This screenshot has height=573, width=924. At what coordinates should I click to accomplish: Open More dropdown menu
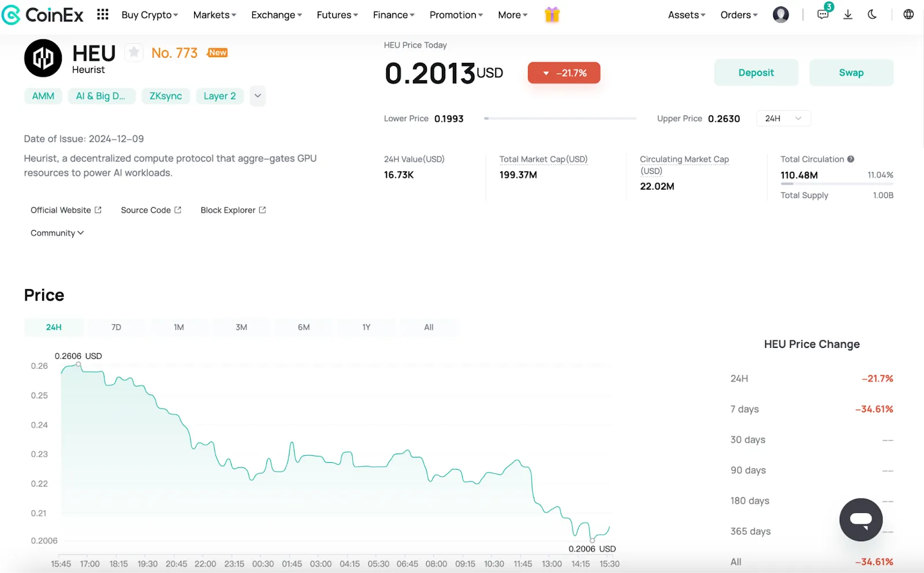pos(513,15)
